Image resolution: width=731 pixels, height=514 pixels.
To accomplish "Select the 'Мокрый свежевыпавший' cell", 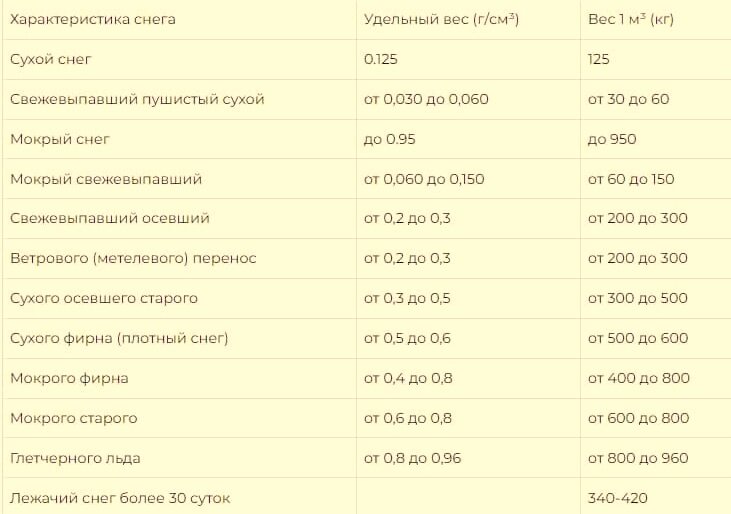I will point(106,179).
